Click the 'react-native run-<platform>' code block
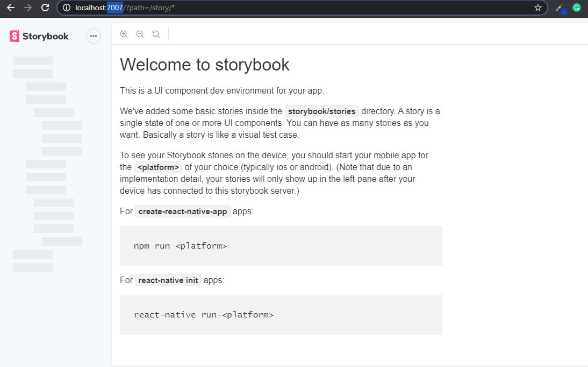The image size is (588, 367). (x=281, y=315)
